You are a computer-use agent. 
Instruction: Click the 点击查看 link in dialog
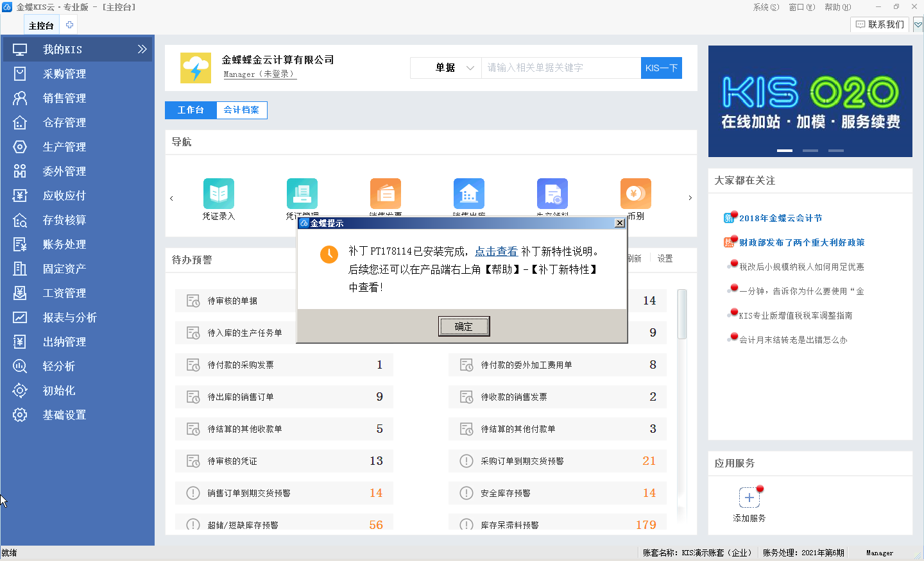coord(496,251)
